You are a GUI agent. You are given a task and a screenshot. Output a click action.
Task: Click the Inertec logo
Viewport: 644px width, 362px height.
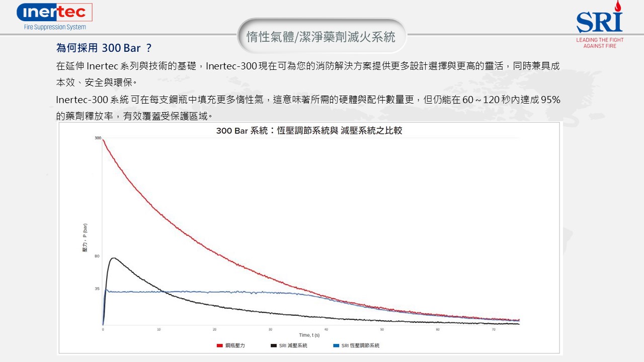coord(54,13)
